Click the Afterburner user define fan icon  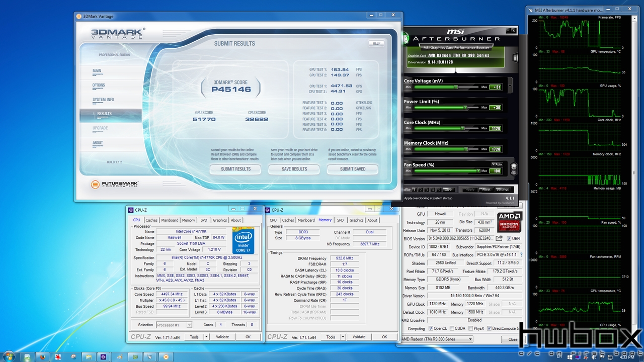pos(513,168)
